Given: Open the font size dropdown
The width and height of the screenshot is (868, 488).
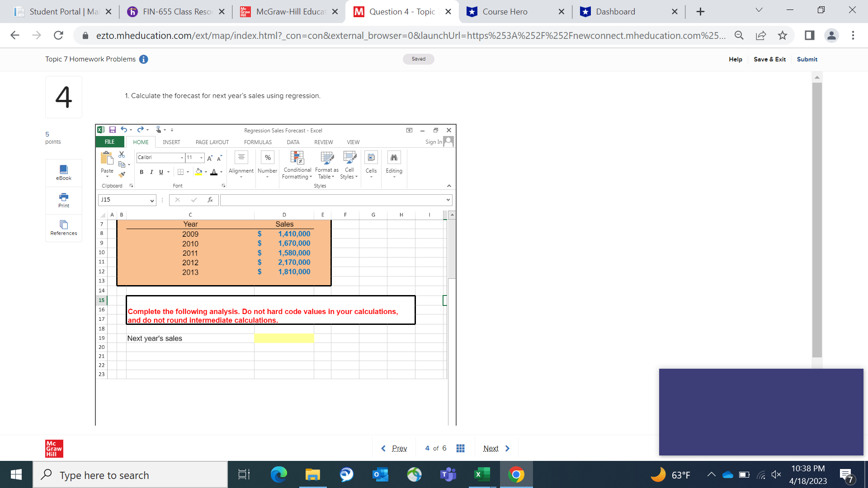Looking at the screenshot, I should click(x=201, y=158).
